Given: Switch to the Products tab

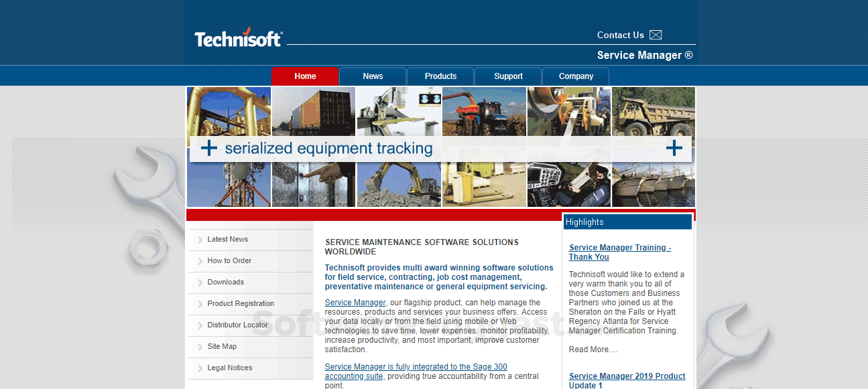Looking at the screenshot, I should pos(440,76).
